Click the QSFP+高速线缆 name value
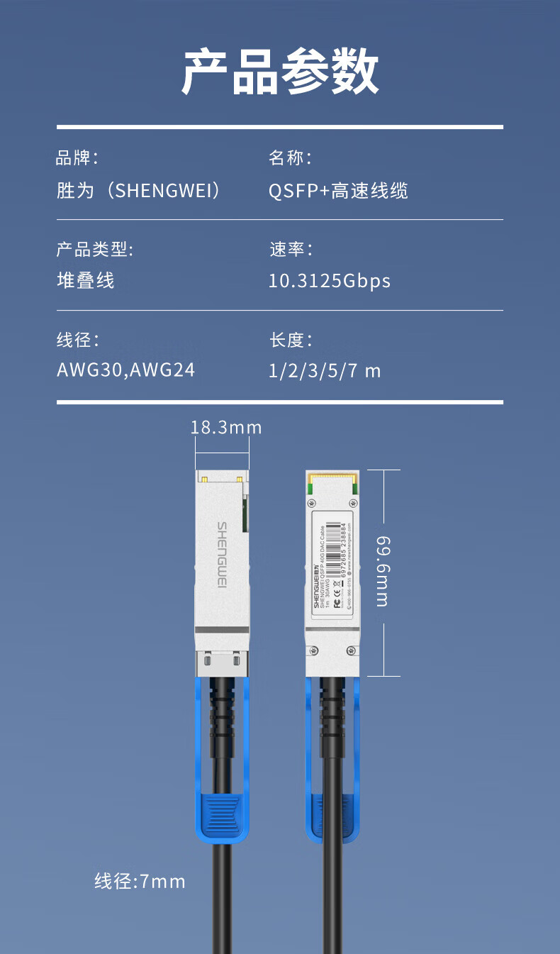The width and height of the screenshot is (560, 954). [338, 191]
